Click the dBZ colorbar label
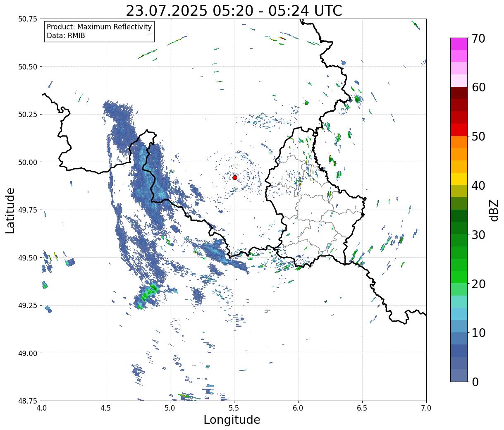The image size is (504, 430). point(494,210)
